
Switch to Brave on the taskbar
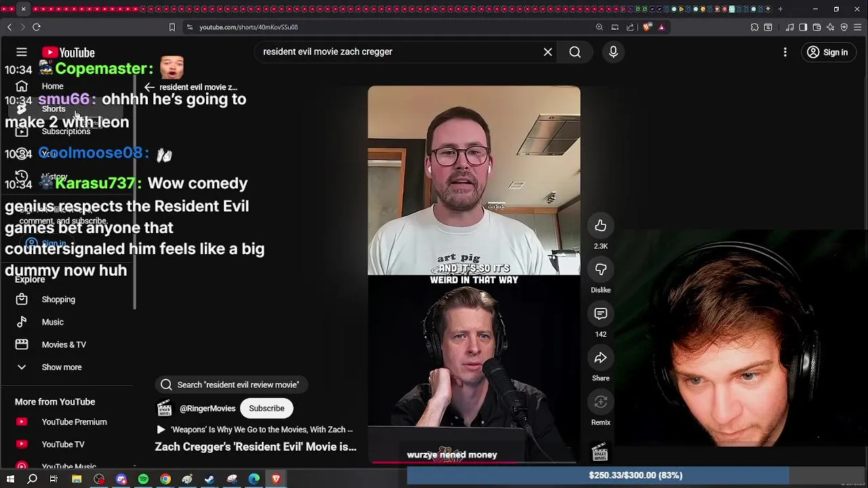tap(276, 479)
